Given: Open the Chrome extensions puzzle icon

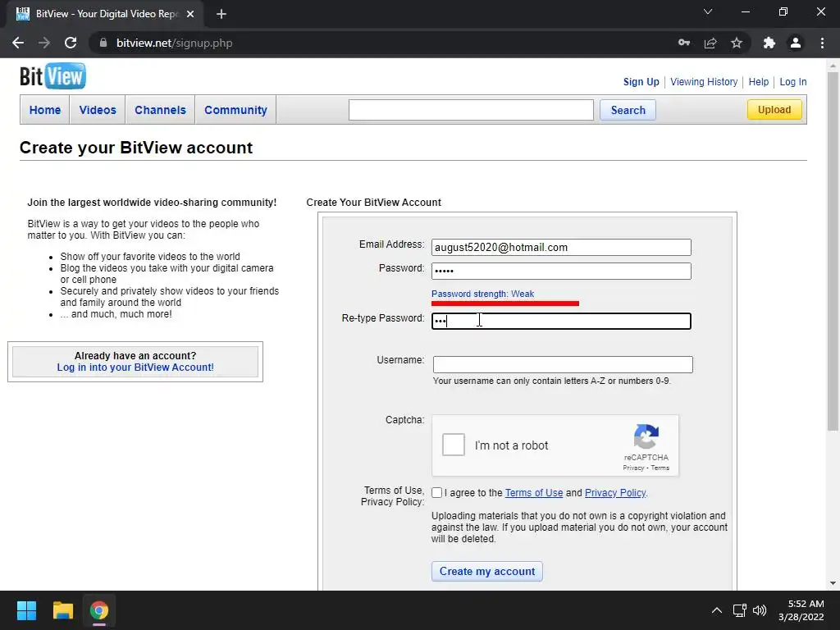Looking at the screenshot, I should tap(769, 43).
